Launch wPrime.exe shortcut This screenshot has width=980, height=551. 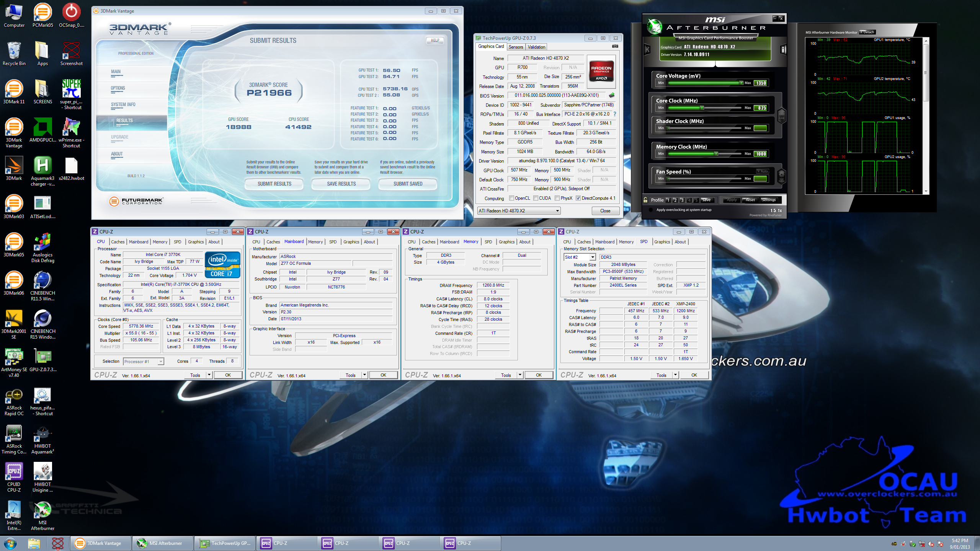(71, 132)
